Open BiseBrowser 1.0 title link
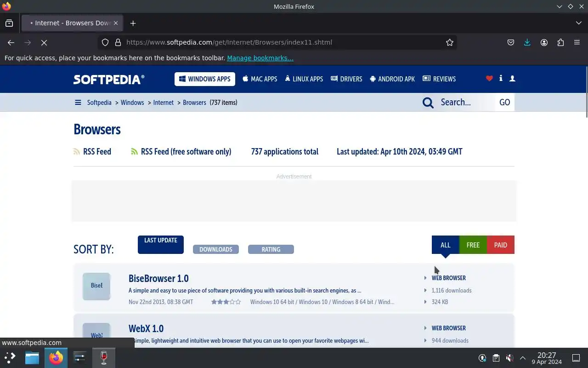Viewport: 588px width, 368px height. [158, 278]
